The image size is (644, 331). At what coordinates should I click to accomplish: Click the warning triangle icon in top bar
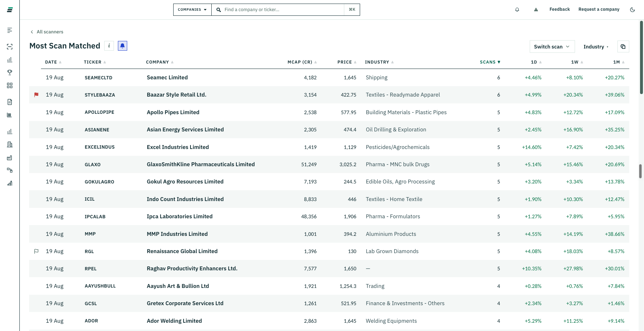(536, 10)
